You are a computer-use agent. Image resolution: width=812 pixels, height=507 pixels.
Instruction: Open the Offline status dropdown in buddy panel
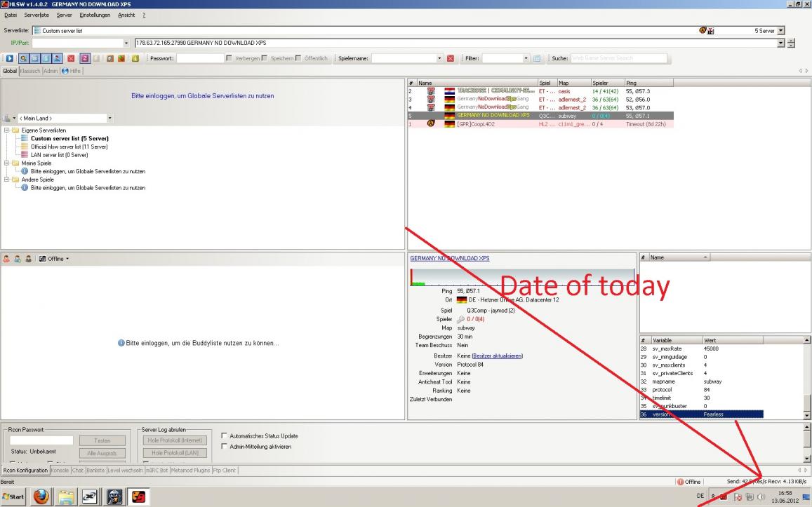(x=54, y=259)
